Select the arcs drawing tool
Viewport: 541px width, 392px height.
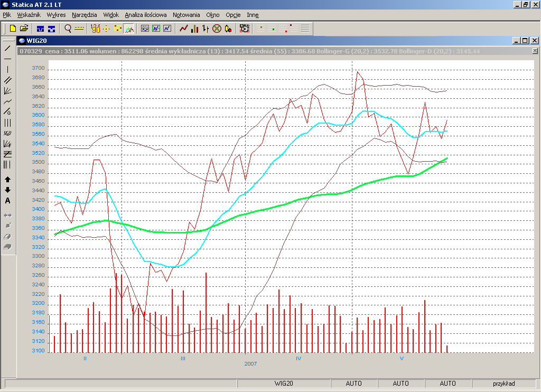point(7,133)
